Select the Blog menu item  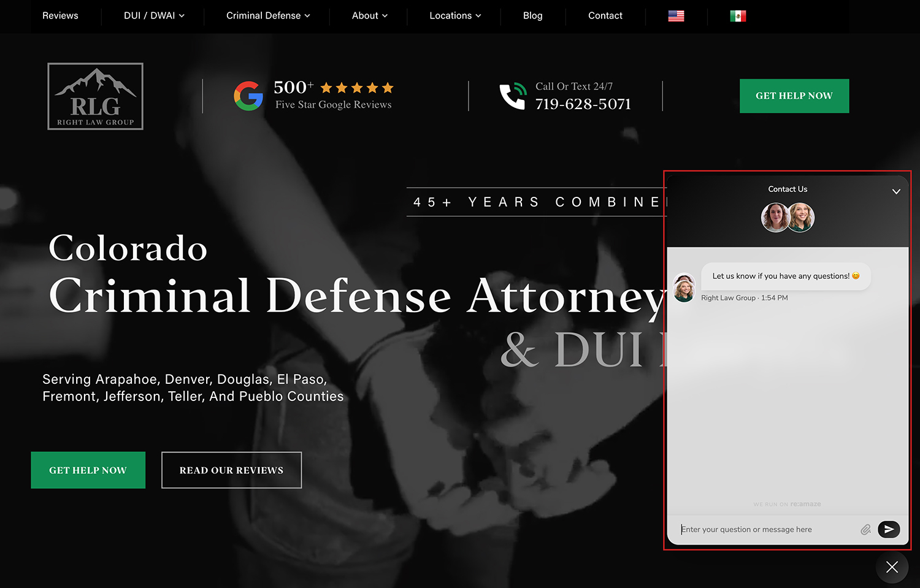[532, 16]
